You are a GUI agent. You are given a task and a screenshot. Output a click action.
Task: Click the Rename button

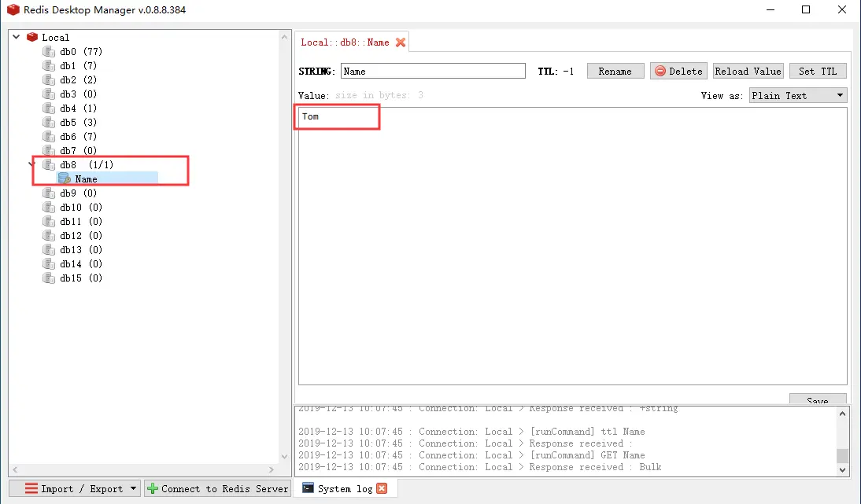(615, 72)
